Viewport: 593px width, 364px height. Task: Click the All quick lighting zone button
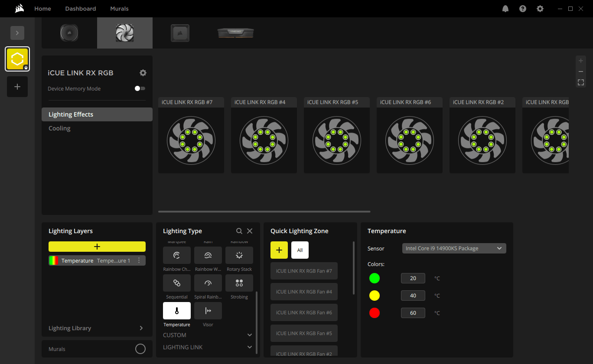point(300,250)
